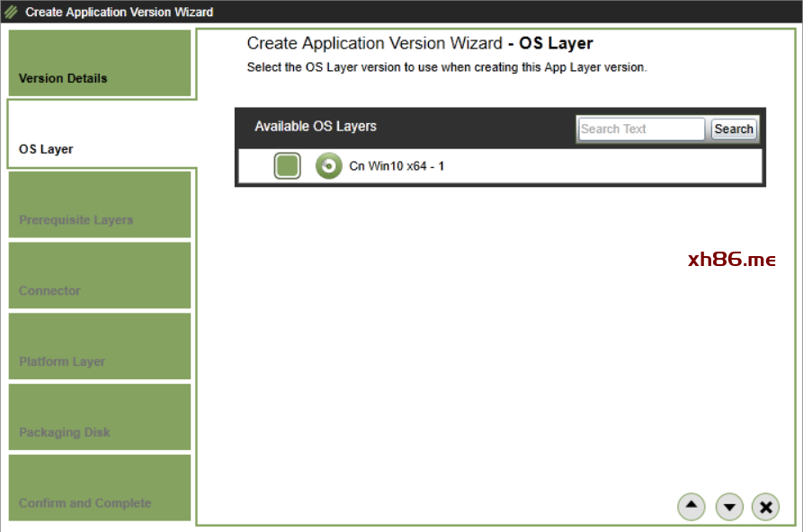
Task: Select the Cn Win10 x64 - 1 layer name
Action: pos(397,166)
